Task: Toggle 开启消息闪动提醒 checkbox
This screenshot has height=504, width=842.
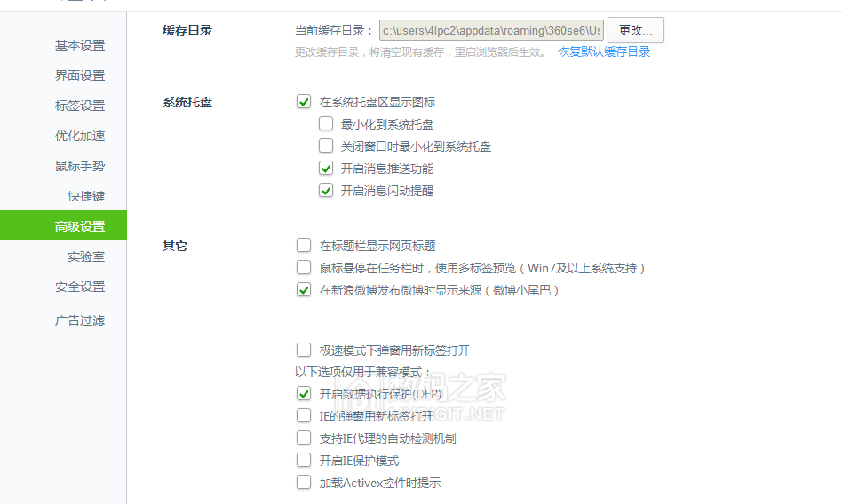Action: 326,190
